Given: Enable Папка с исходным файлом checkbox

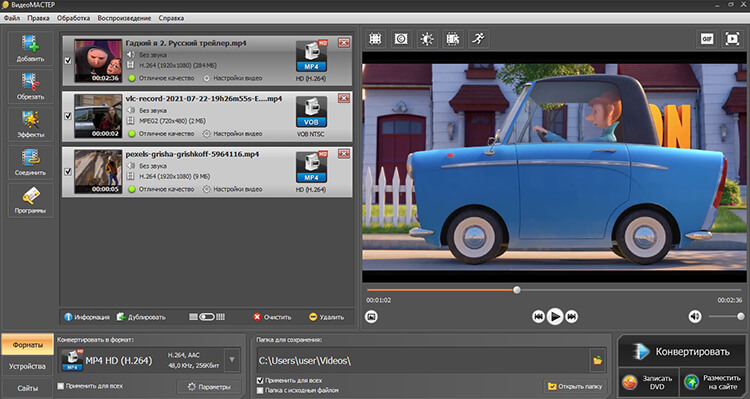Looking at the screenshot, I should tap(260, 390).
